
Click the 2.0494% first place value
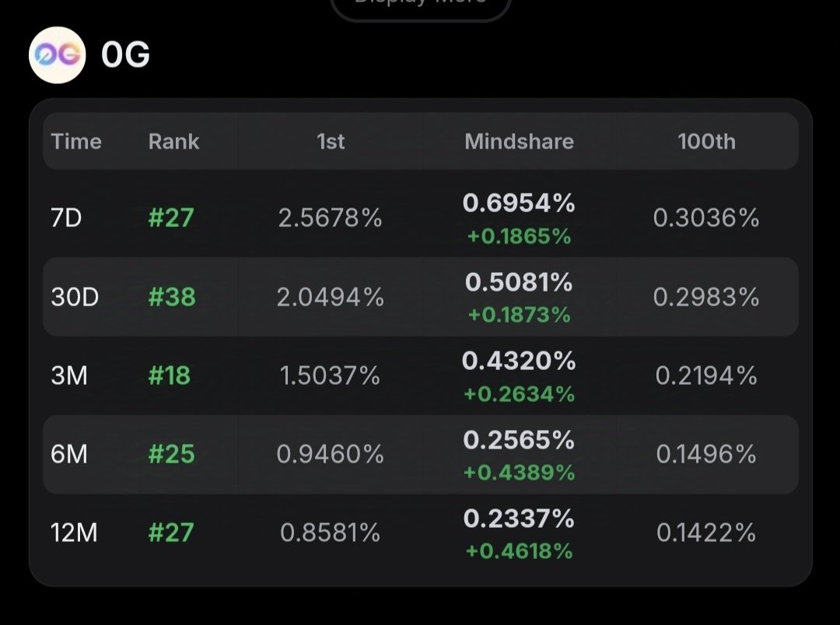coord(331,297)
